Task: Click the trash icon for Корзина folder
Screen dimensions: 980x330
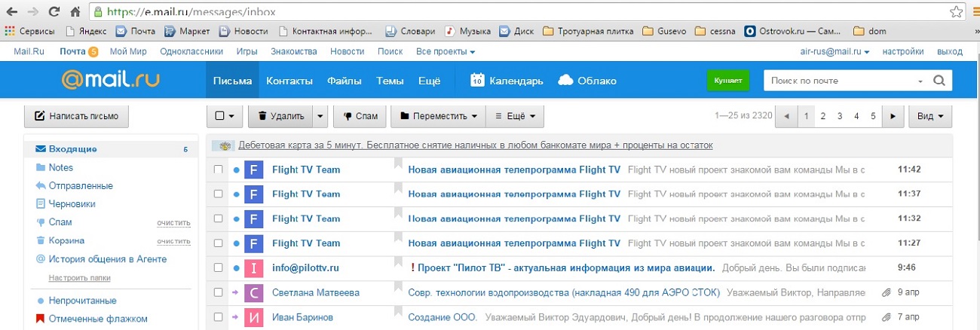Action: coord(41,240)
